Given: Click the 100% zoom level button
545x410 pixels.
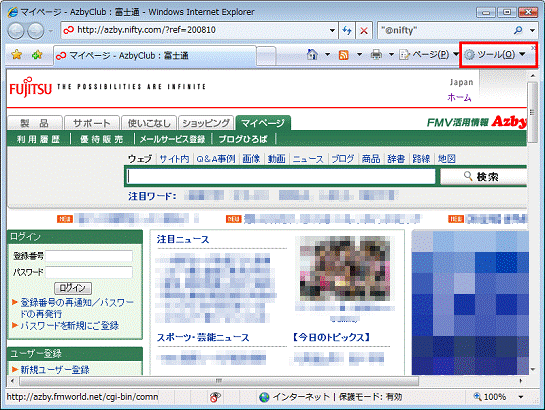Looking at the screenshot, I should (490, 397).
